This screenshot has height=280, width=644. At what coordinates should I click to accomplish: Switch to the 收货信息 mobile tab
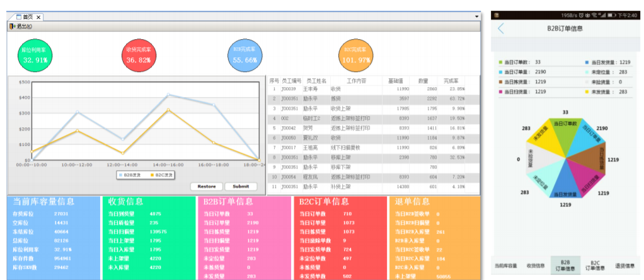click(x=536, y=265)
